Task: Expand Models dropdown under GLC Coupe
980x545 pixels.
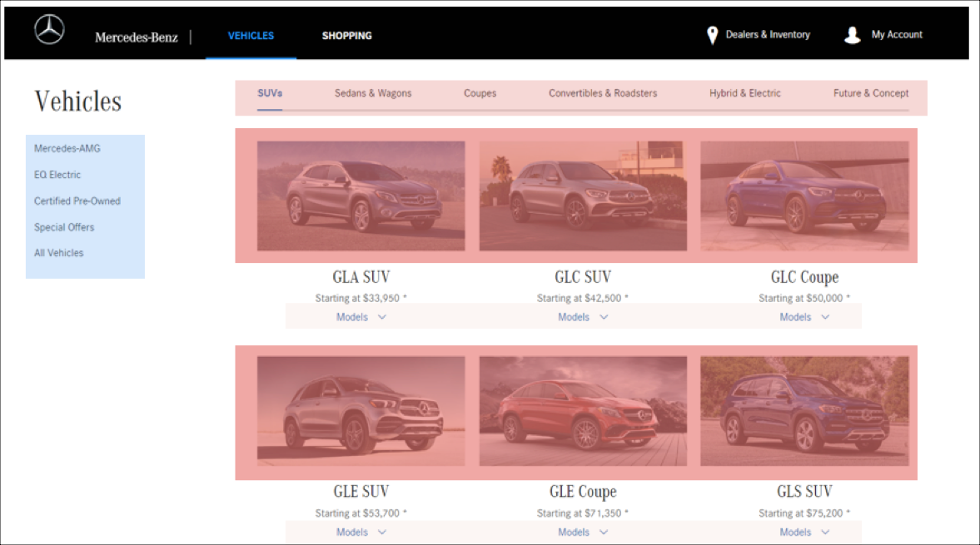Action: (x=804, y=317)
